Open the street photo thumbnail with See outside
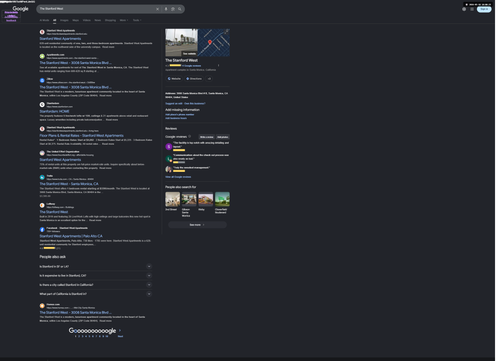This screenshot has height=361, width=500. click(181, 43)
